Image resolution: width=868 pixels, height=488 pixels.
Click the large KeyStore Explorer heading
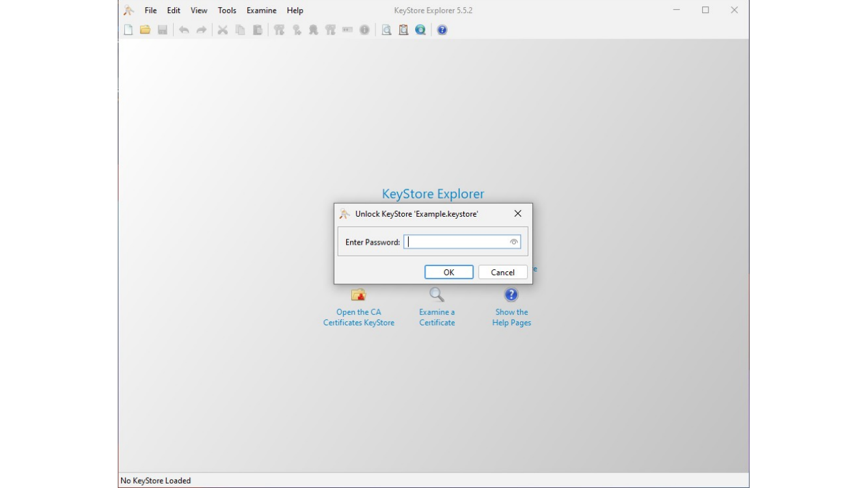tap(433, 194)
